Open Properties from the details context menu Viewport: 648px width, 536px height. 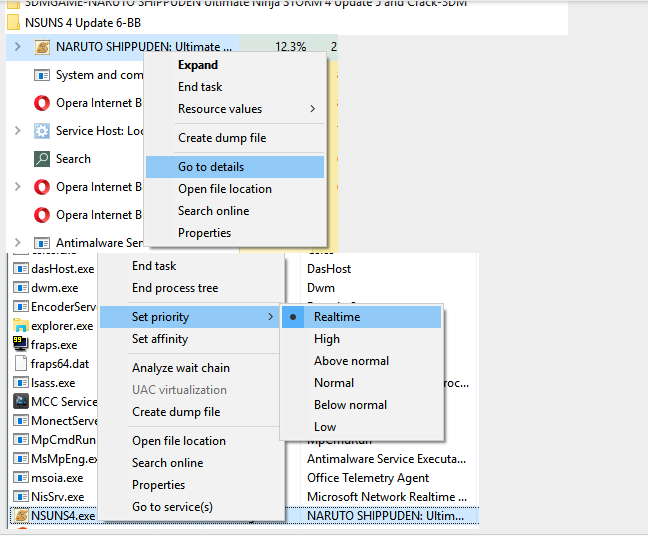[190, 485]
